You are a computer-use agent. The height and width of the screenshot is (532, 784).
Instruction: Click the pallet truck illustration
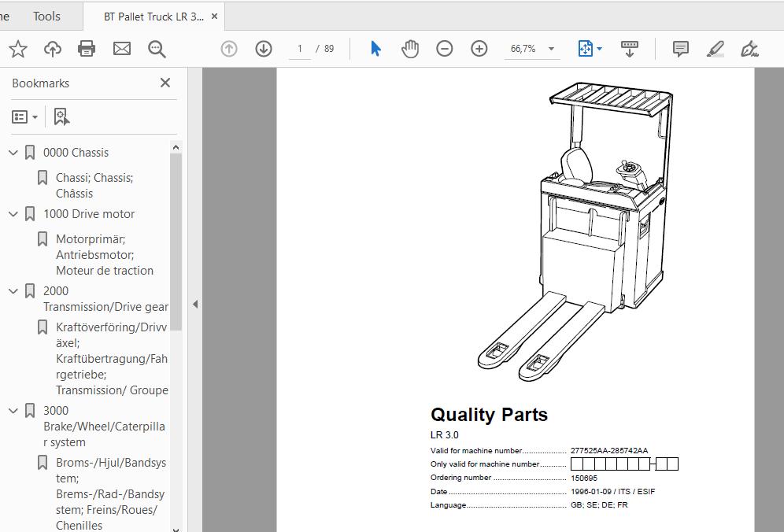pos(575,231)
